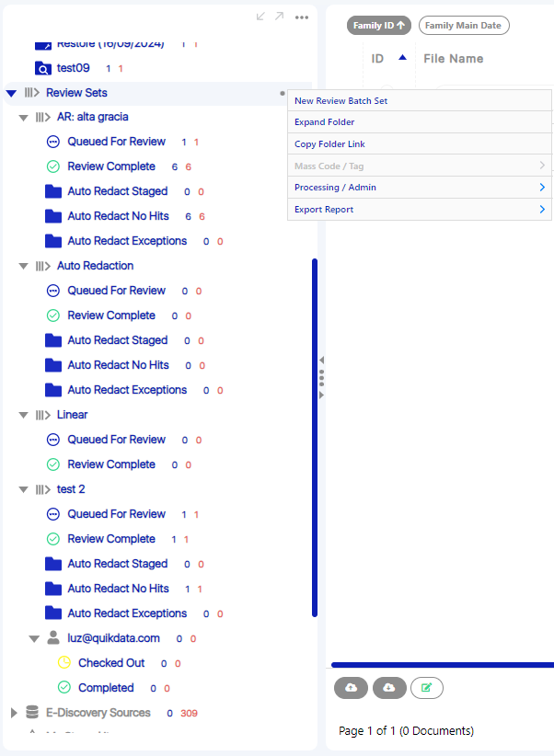The height and width of the screenshot is (756, 554).
Task: Click Auto Redact Staged folder icon under AR: alta gracia
Action: (x=53, y=191)
